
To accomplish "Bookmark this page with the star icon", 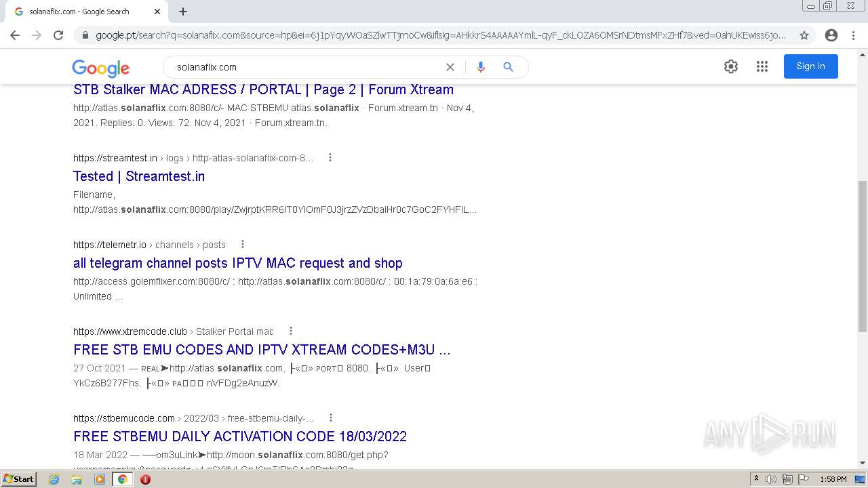I will [804, 35].
